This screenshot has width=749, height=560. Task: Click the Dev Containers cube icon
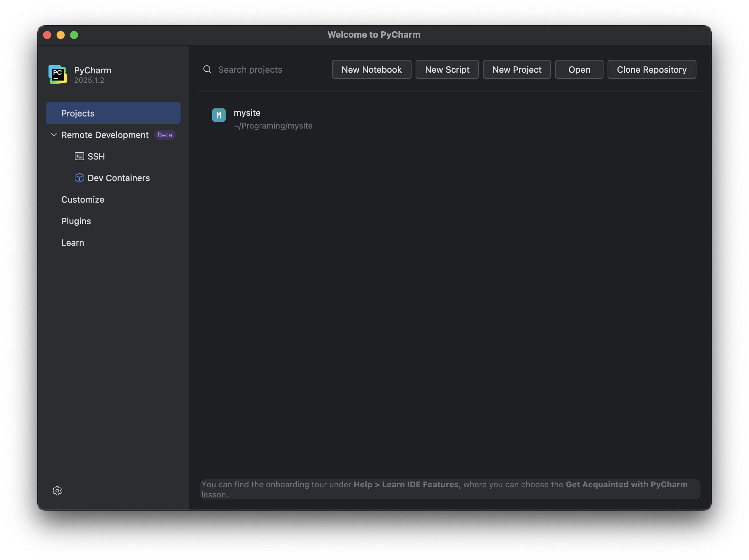79,178
